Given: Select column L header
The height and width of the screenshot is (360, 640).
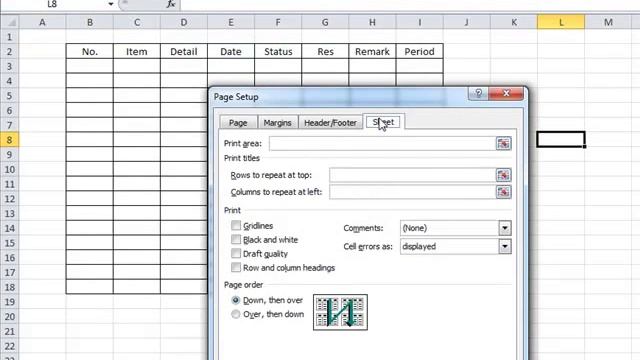Looking at the screenshot, I should click(x=561, y=22).
